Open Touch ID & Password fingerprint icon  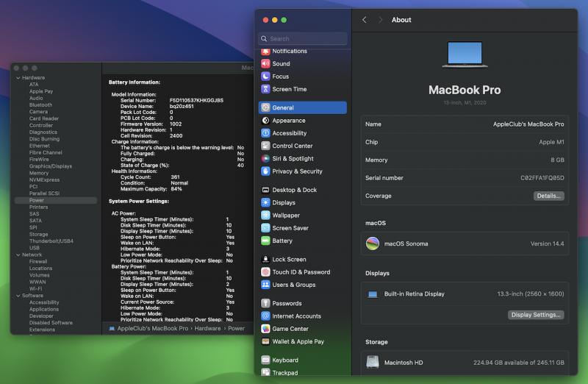point(265,272)
